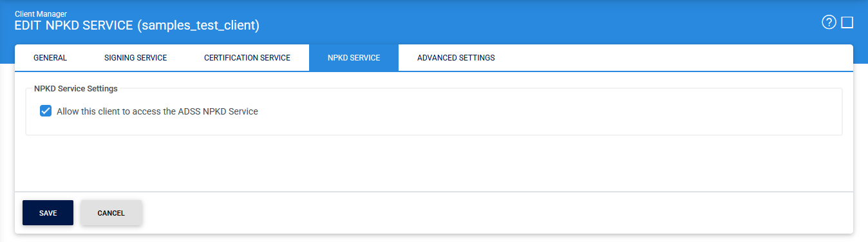Image resolution: width=868 pixels, height=242 pixels.
Task: Uncheck Allow client to access ADSS NPKD Service
Action: [46, 111]
